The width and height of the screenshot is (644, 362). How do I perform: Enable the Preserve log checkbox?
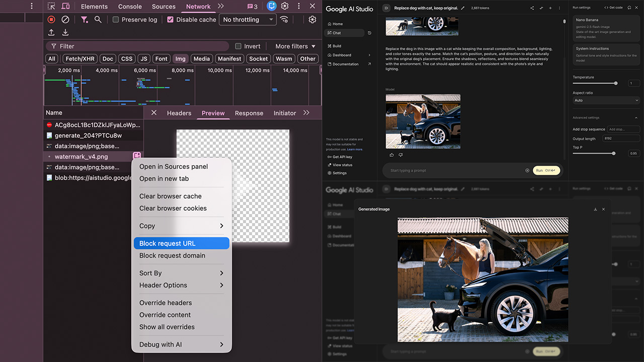tap(116, 20)
